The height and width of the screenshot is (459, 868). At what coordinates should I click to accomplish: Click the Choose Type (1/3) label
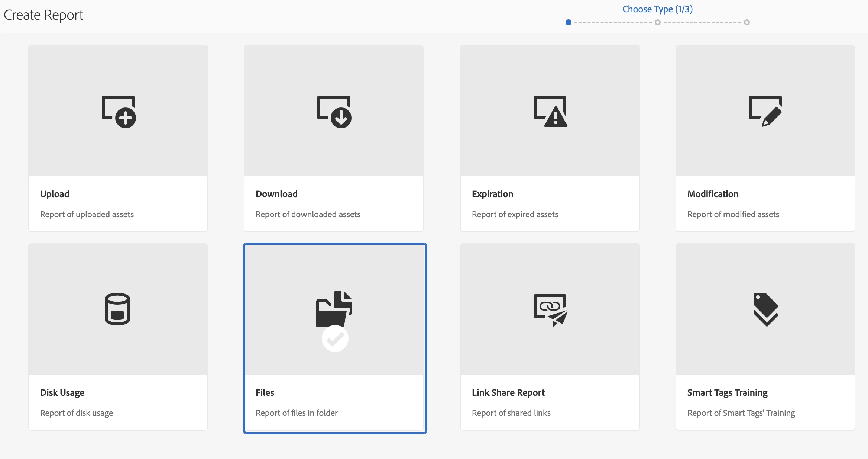pos(657,9)
